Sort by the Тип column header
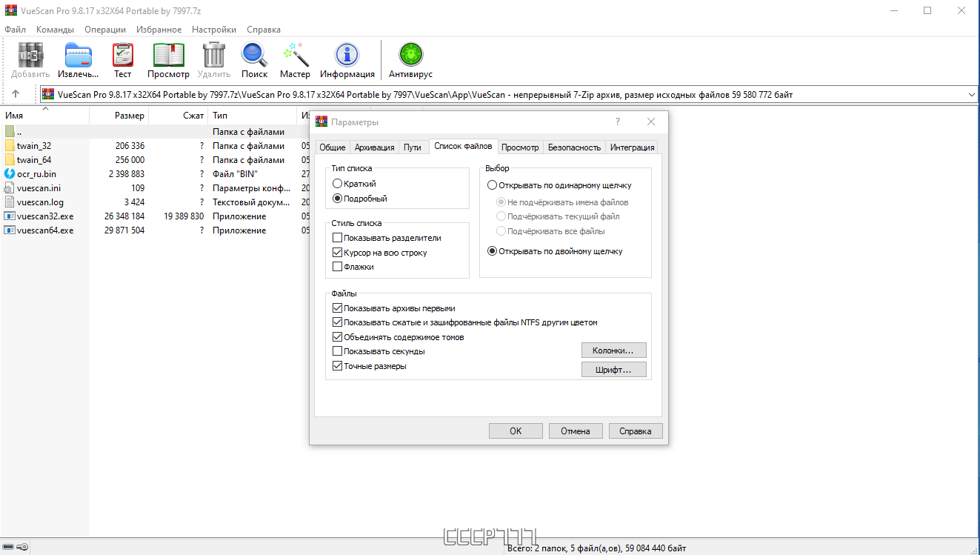980x555 pixels. coord(253,116)
